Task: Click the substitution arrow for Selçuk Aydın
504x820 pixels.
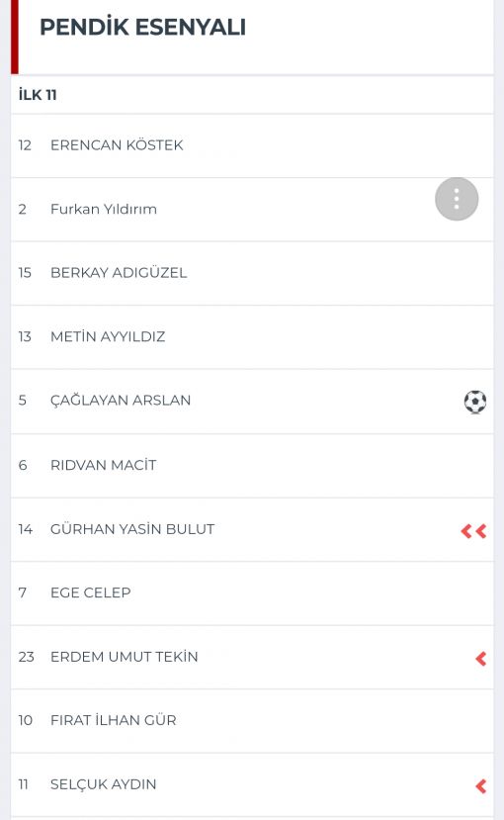Action: tap(481, 786)
